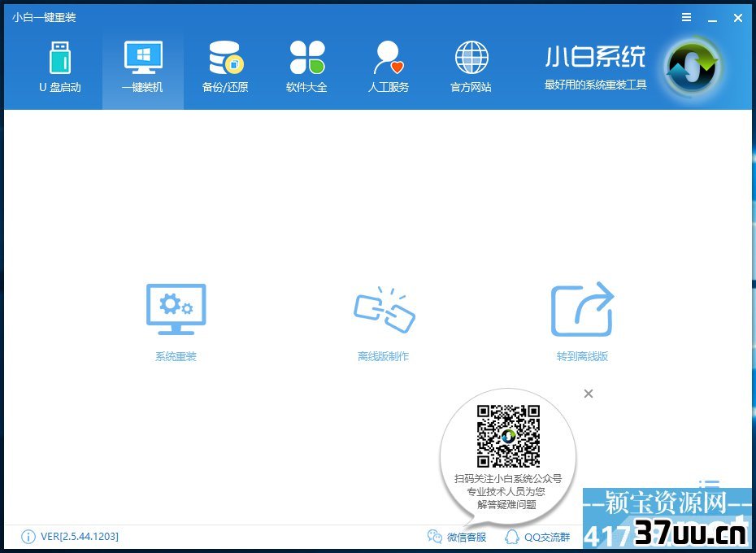Open the 离线版制作 label link
Image resolution: width=756 pixels, height=553 pixels.
(384, 356)
